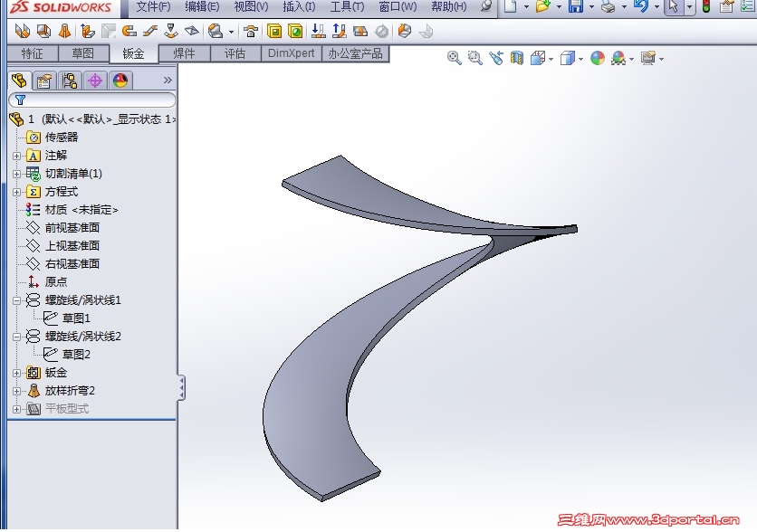The image size is (757, 532).
Task: Click the Open file folder icon
Action: pyautogui.click(x=543, y=6)
